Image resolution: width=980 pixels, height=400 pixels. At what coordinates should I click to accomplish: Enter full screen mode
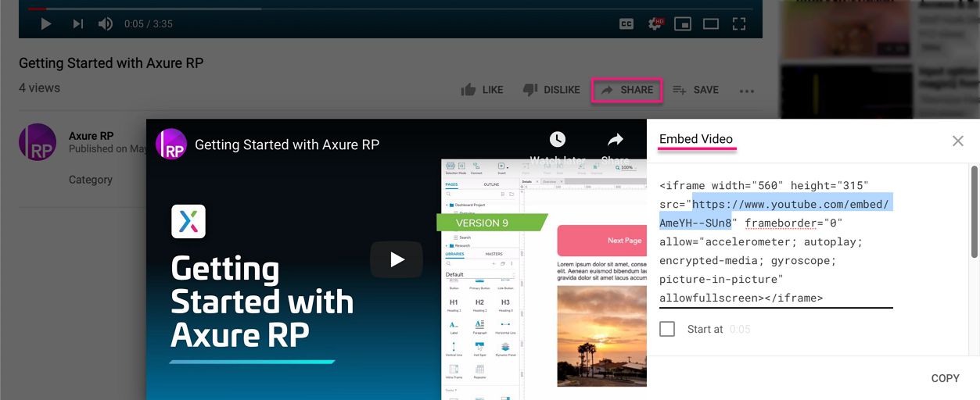(738, 24)
